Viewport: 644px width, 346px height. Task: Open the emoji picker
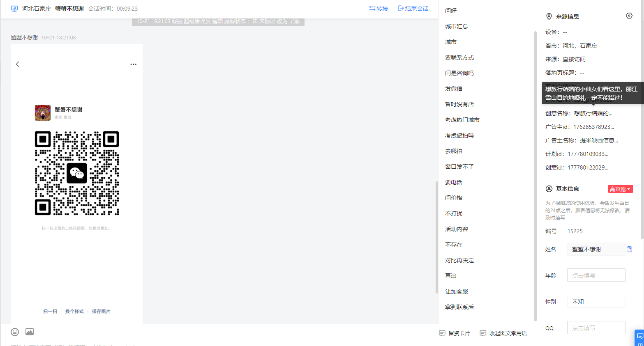15,332
